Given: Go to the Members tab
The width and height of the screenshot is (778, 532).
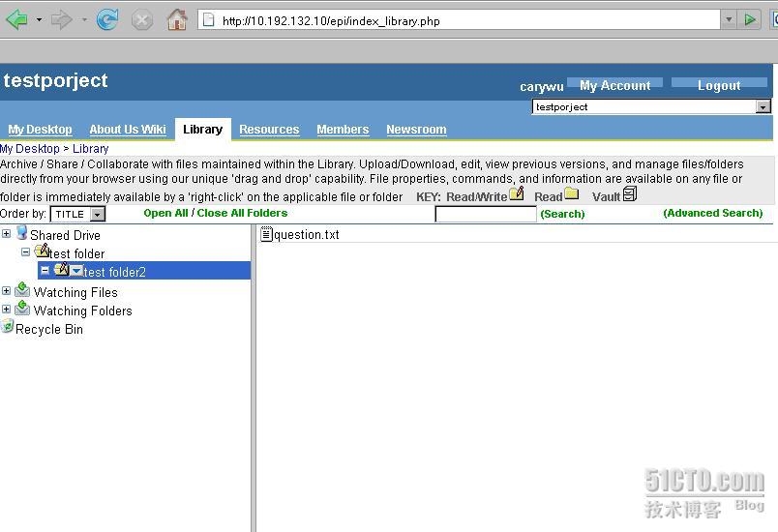Looking at the screenshot, I should tap(343, 130).
